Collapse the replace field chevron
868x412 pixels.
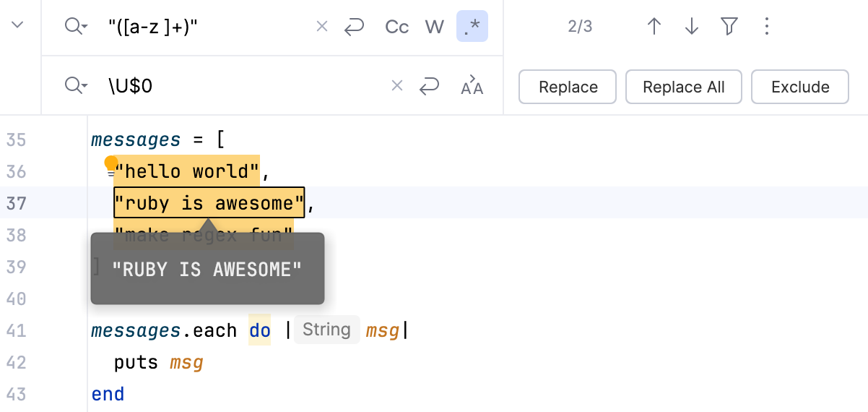point(18,25)
